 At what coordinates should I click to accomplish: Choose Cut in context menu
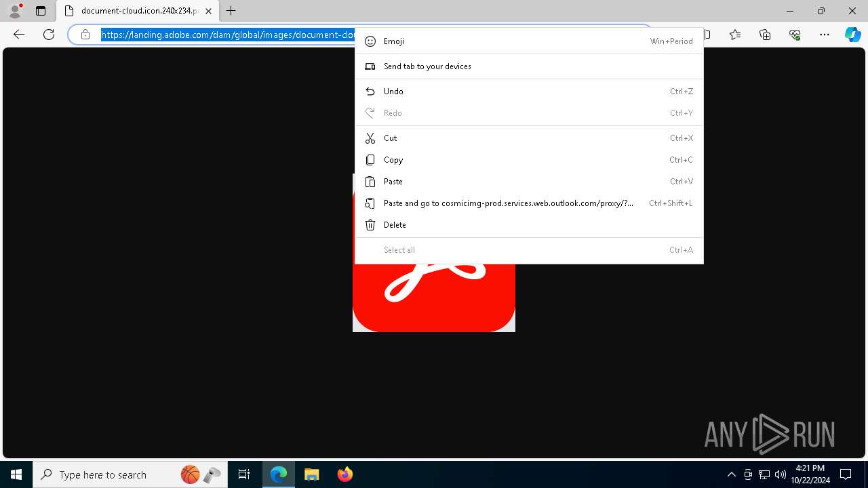click(529, 138)
